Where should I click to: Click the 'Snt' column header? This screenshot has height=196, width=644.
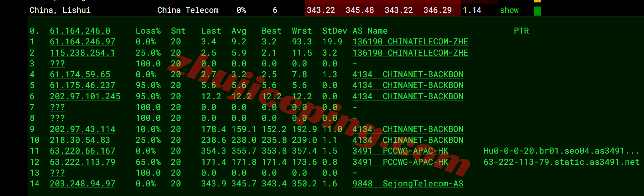tap(178, 31)
